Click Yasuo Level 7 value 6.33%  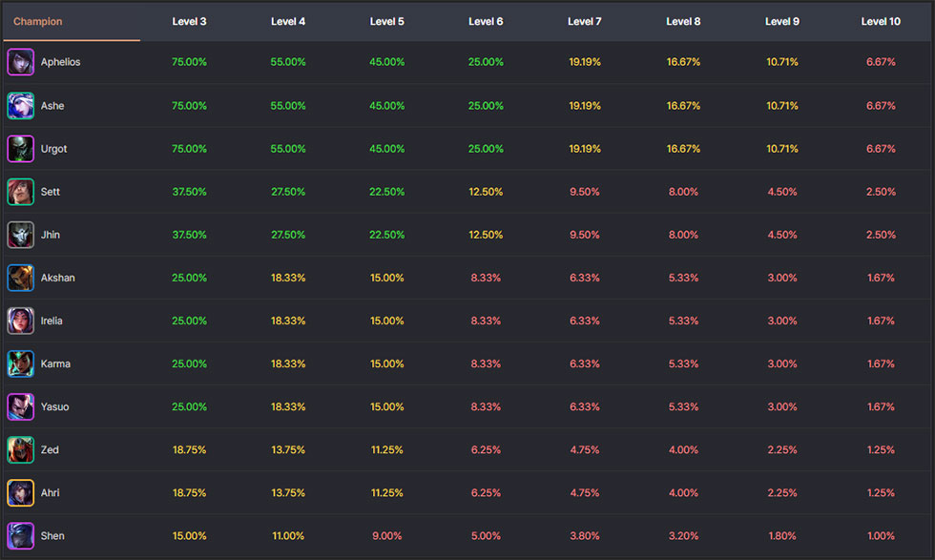(x=584, y=406)
